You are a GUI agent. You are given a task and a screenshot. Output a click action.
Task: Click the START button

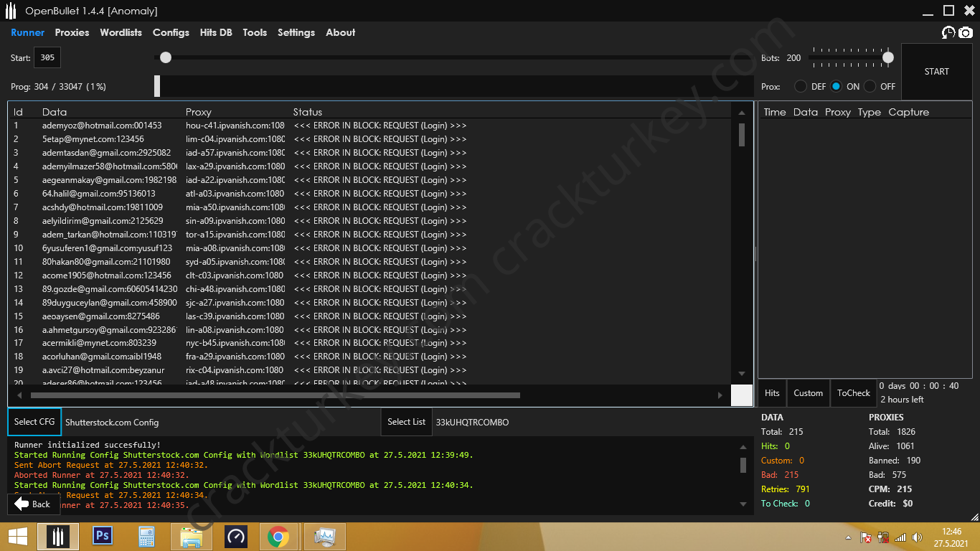coord(937,72)
